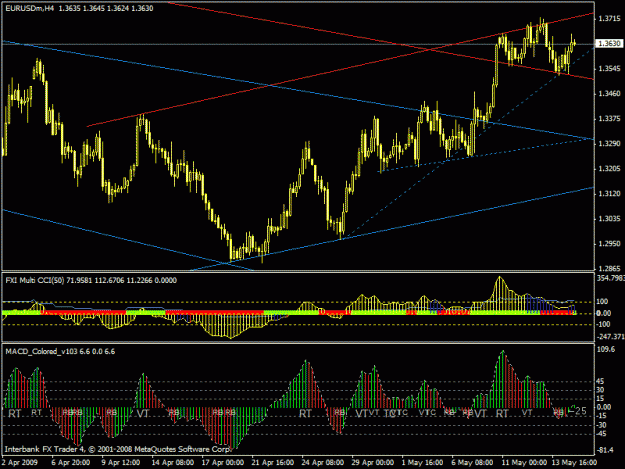The image size is (625, 469).
Task: Click the 100 level on the CCI scale
Action: point(602,302)
